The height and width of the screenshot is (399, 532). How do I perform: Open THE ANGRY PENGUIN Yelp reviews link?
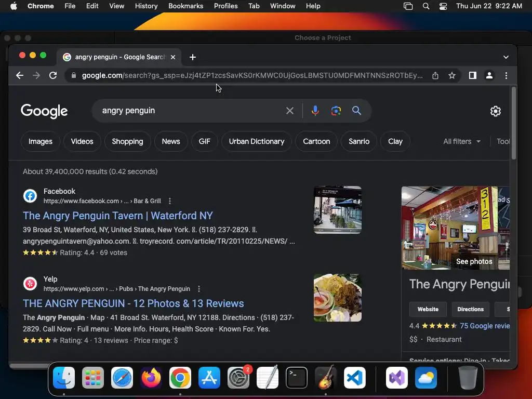pyautogui.click(x=134, y=303)
